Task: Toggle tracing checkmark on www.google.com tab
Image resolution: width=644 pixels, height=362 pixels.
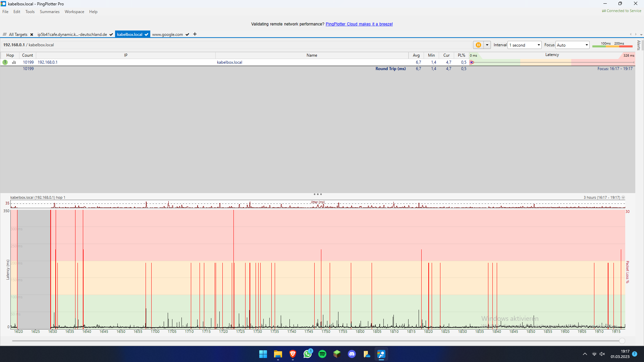Action: tap(187, 34)
